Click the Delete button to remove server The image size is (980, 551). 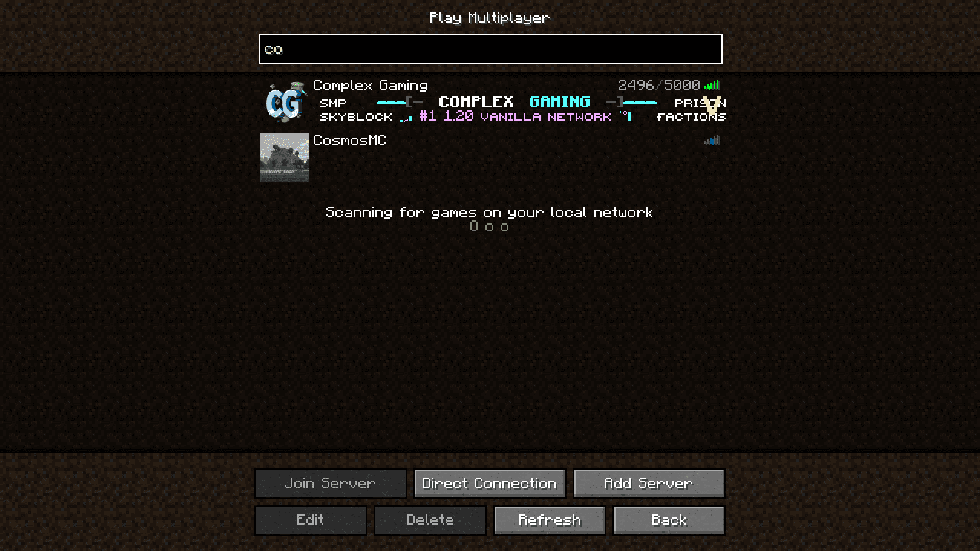430,520
